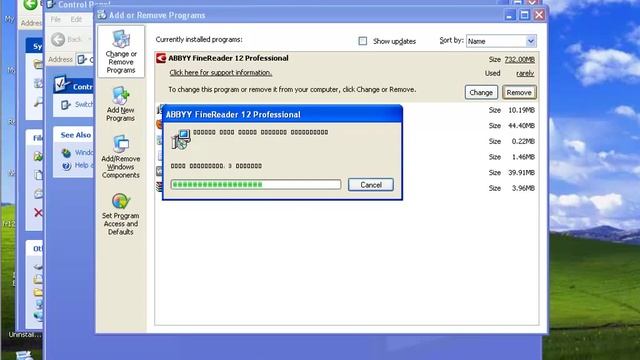Click the Remove button for ABBYY FineReader
This screenshot has width=640, height=360.
point(519,93)
